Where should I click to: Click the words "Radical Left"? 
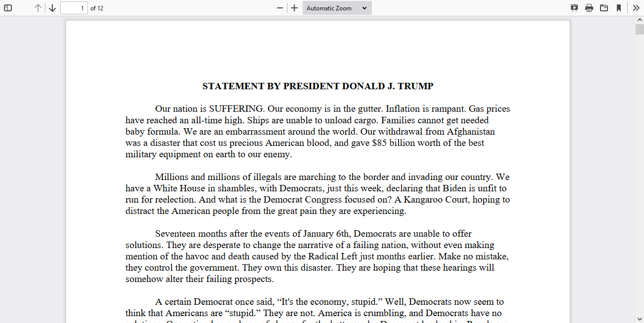point(332,256)
